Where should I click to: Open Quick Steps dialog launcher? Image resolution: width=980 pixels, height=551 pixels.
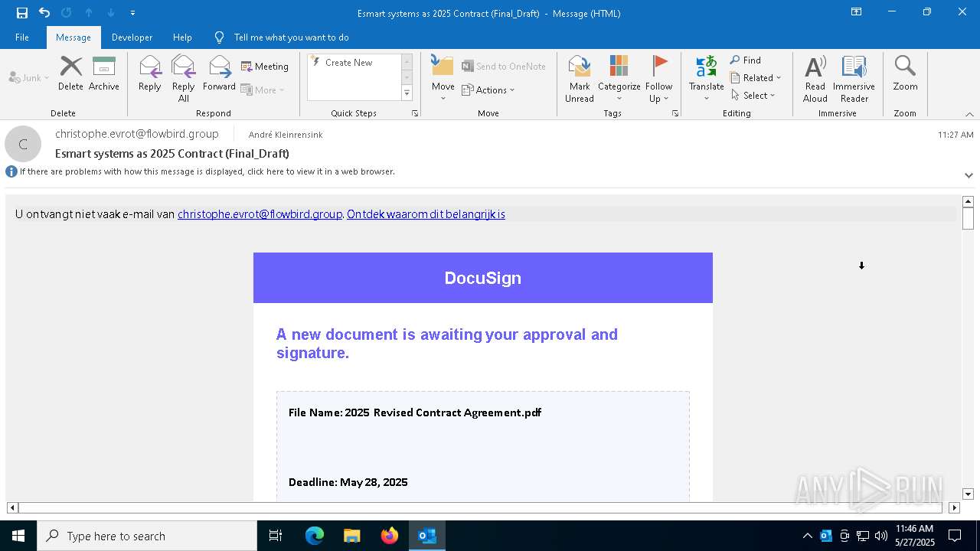coord(415,113)
